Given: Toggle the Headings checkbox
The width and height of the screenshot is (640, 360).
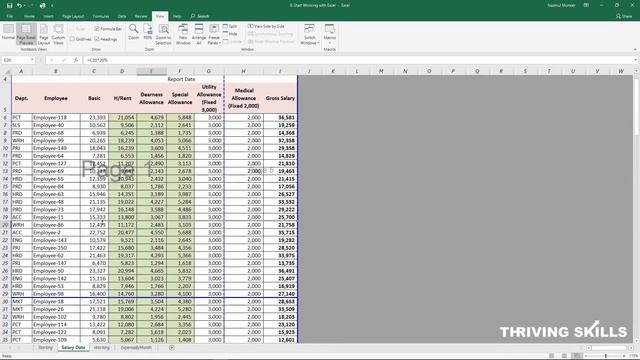Looking at the screenshot, I should click(106, 39).
